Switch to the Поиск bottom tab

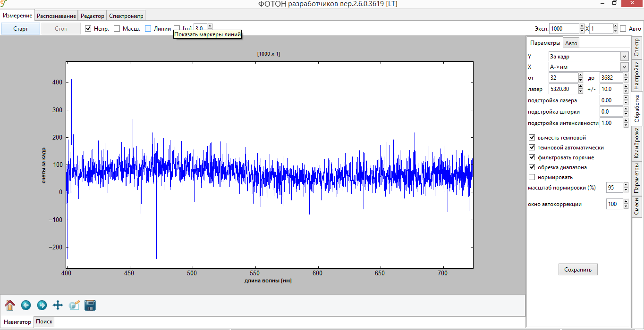click(44, 322)
